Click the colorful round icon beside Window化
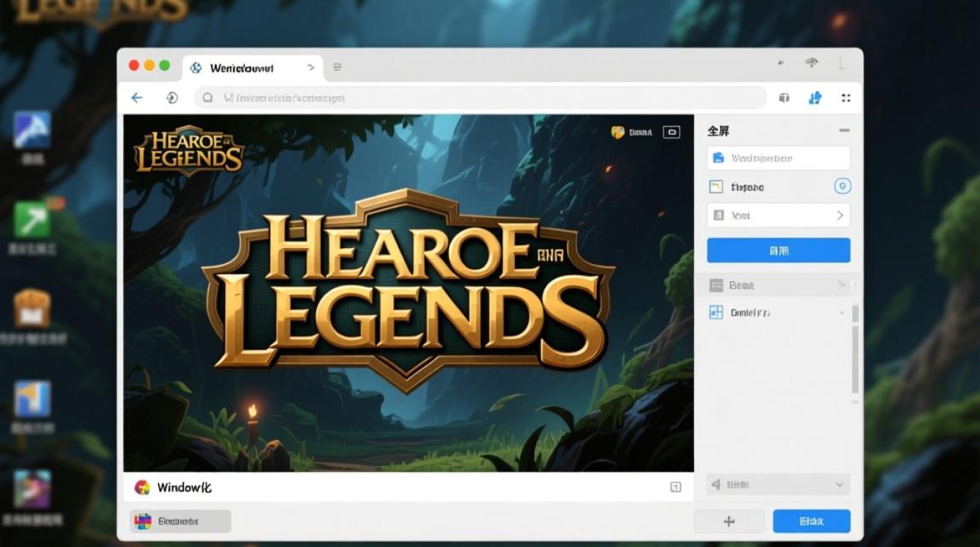The height and width of the screenshot is (547, 980). pyautogui.click(x=142, y=487)
